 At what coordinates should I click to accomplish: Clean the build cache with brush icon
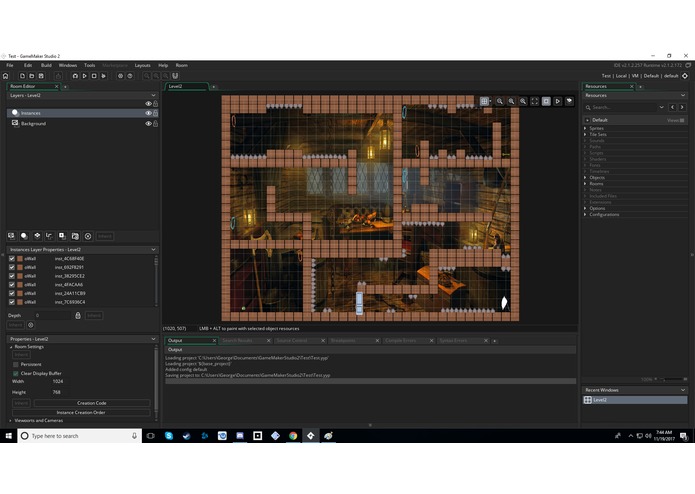pos(103,76)
